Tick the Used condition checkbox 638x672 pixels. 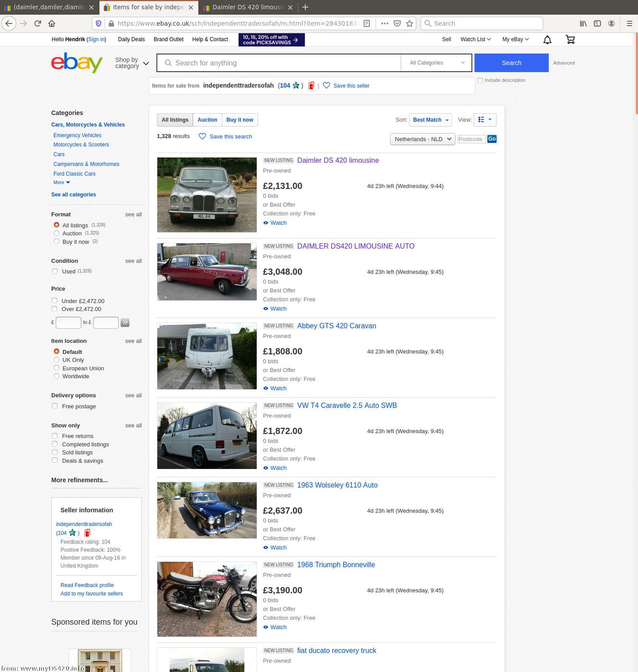(x=55, y=271)
